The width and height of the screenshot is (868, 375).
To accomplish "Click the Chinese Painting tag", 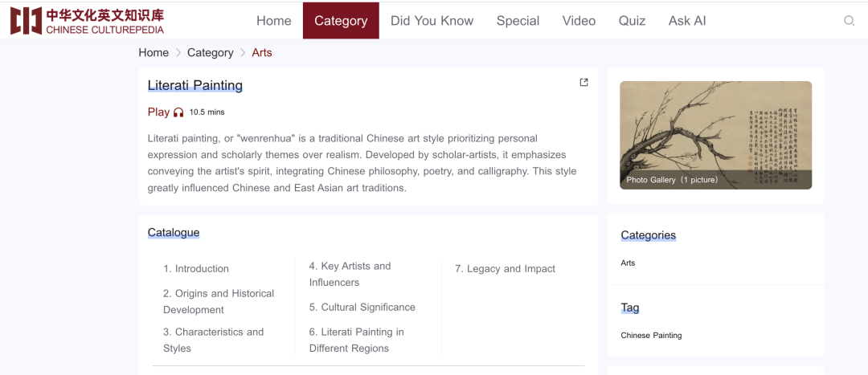I will pos(651,335).
